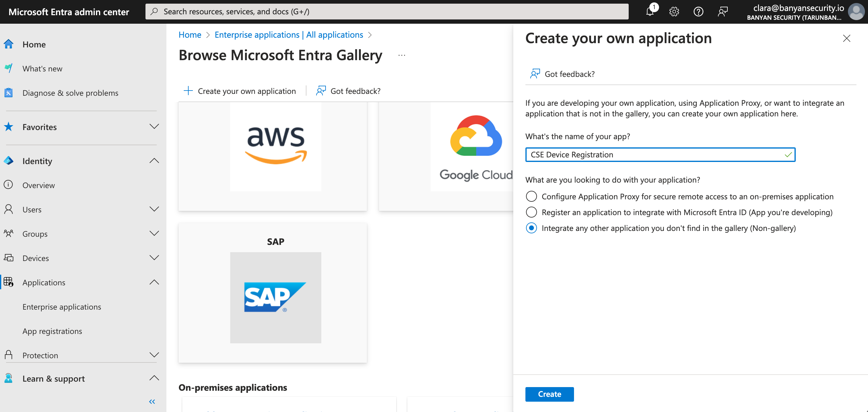
Task: Select Register an application radio option
Action: point(531,212)
